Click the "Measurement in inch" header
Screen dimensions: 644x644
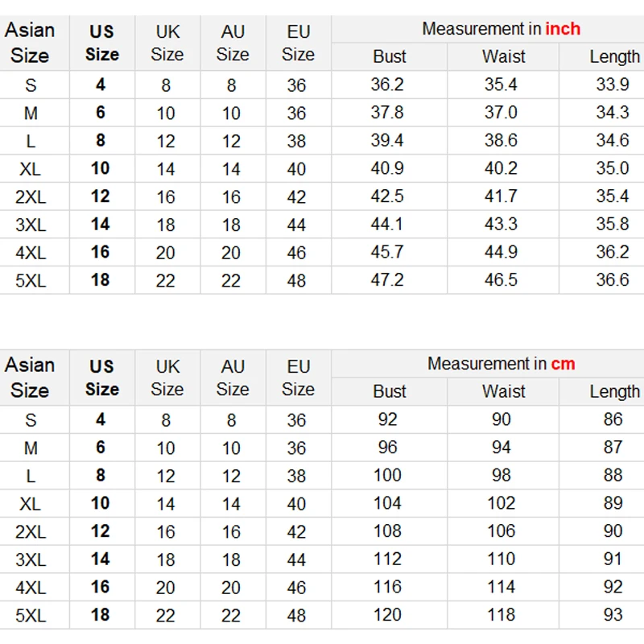[x=501, y=29]
